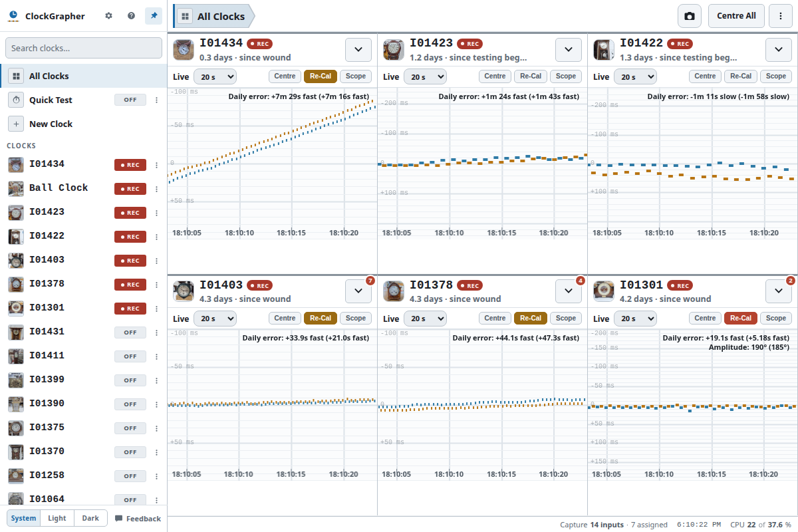Image resolution: width=798 pixels, height=532 pixels.
Task: Open the three-dot menu for I01370
Action: pyautogui.click(x=157, y=452)
